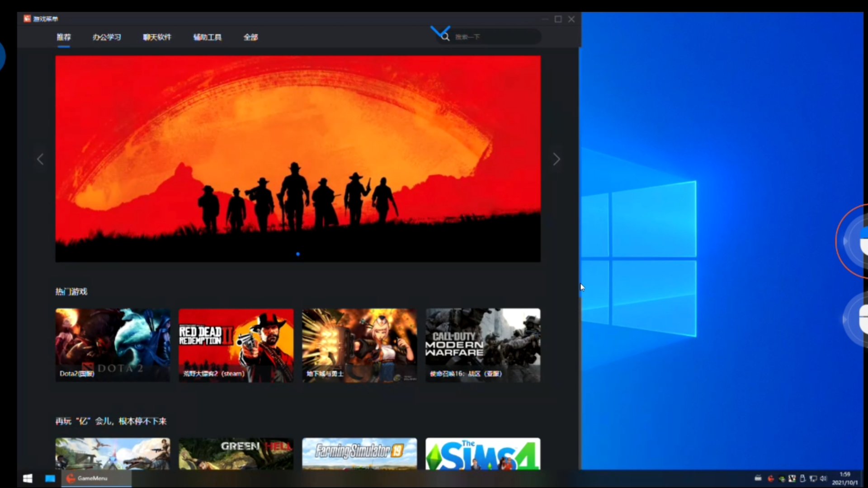Advance the banner with right arrow

click(x=557, y=159)
